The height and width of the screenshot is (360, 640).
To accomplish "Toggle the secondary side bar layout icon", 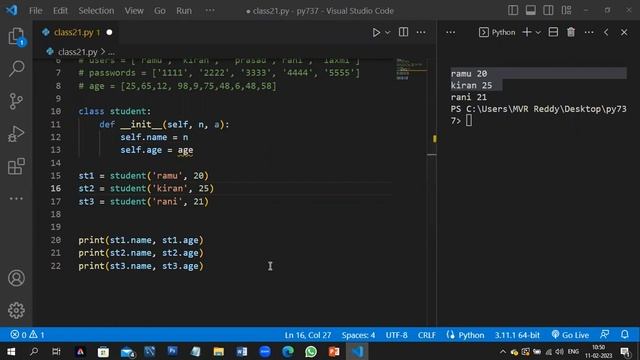I will [x=548, y=10].
